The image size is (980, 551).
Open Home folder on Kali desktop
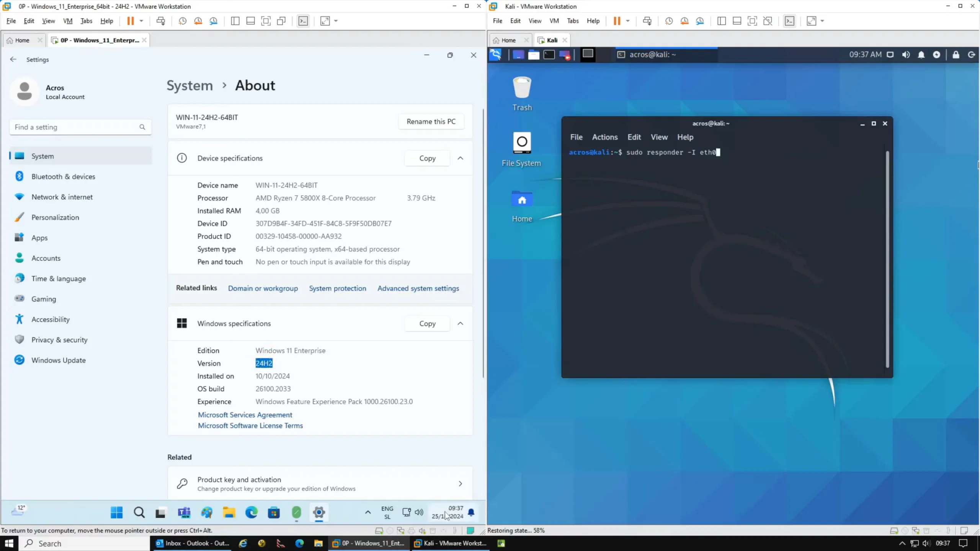click(x=522, y=207)
